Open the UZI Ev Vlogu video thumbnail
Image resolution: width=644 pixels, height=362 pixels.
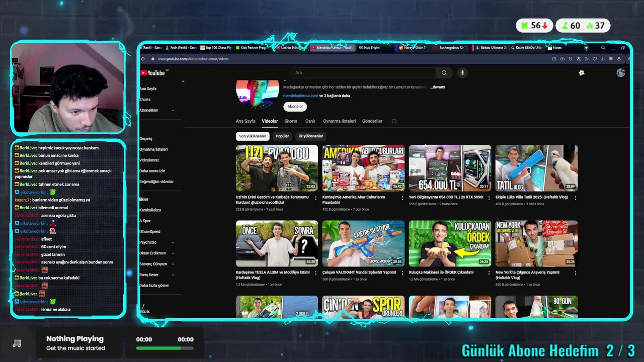click(x=277, y=168)
